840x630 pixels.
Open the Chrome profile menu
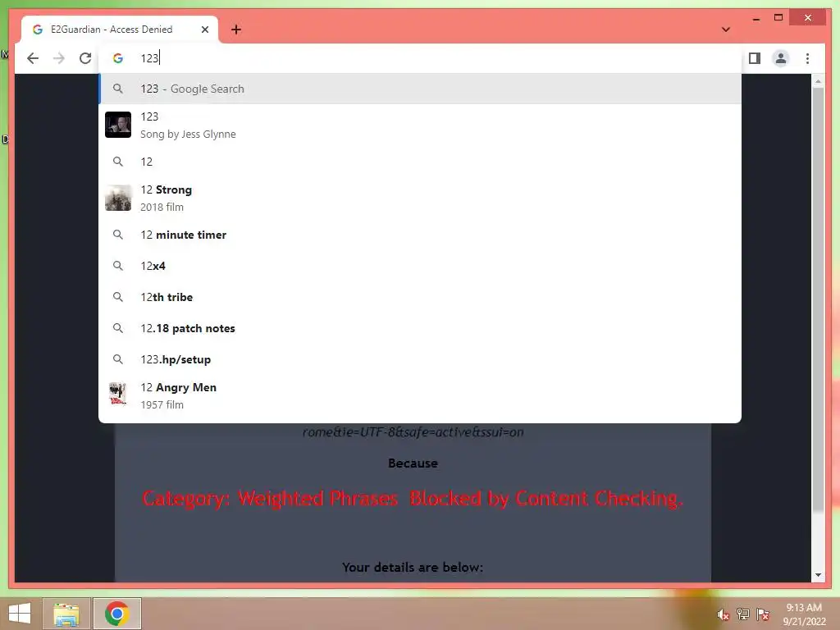(781, 58)
